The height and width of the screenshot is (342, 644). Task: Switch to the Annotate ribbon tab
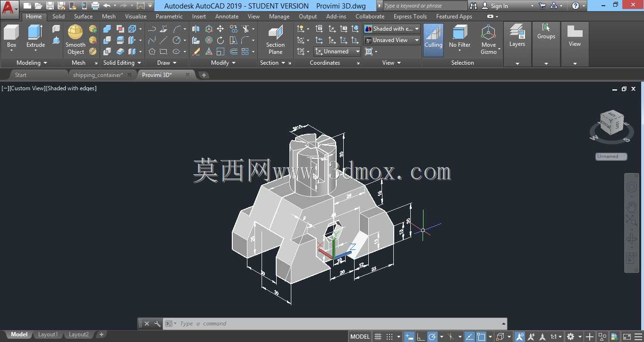point(227,16)
